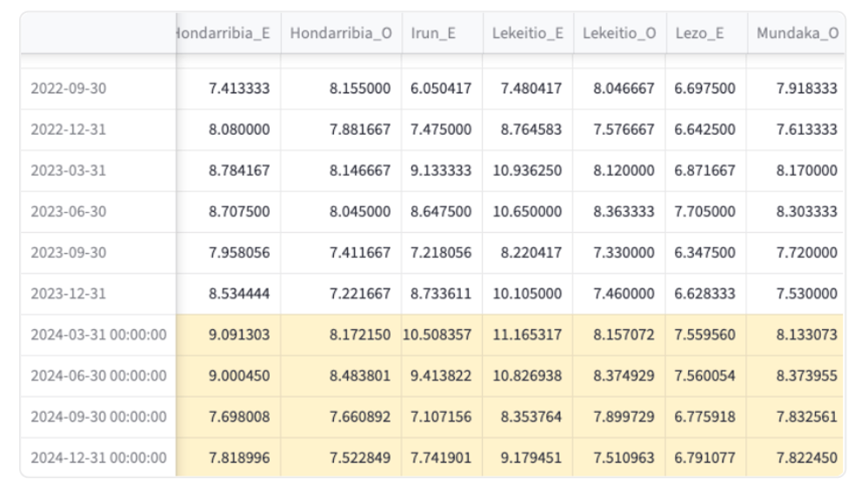Click cell value 6.642500
868x504 pixels.
(704, 129)
